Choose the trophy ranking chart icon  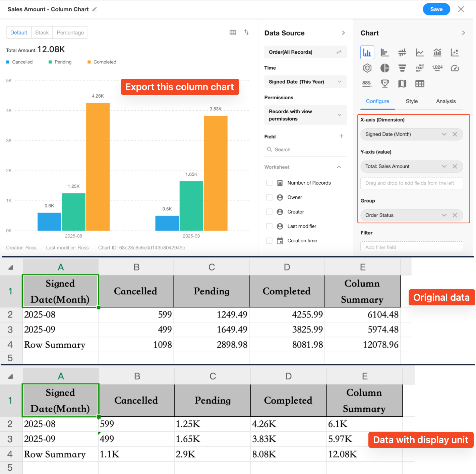385,83
